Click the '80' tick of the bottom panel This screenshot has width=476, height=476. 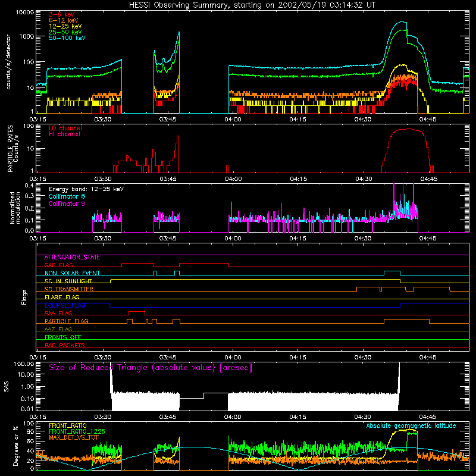(31, 431)
